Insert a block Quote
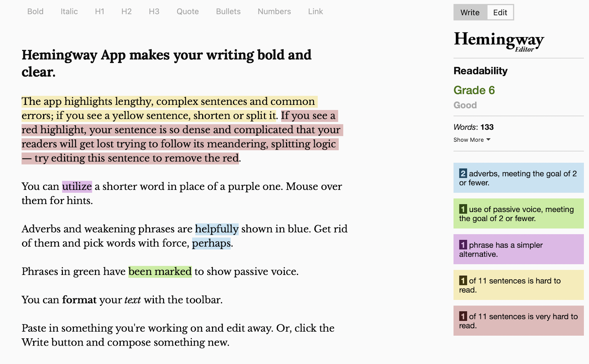589x364 pixels. tap(187, 11)
